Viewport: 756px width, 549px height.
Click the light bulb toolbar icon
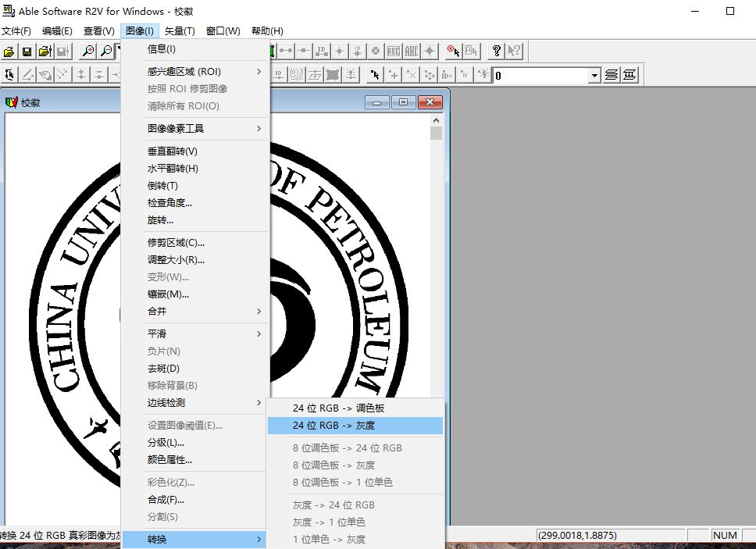[x=483, y=75]
